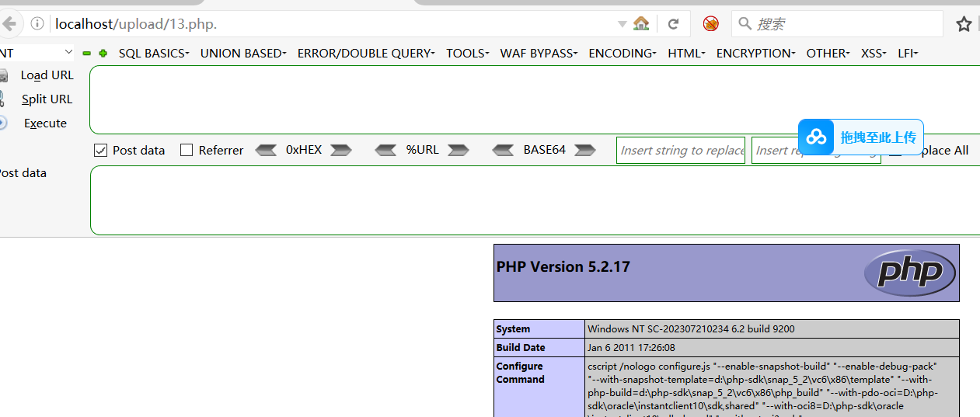Decode with left arrow beside BASE64
This screenshot has width=980, height=417.
click(504, 150)
